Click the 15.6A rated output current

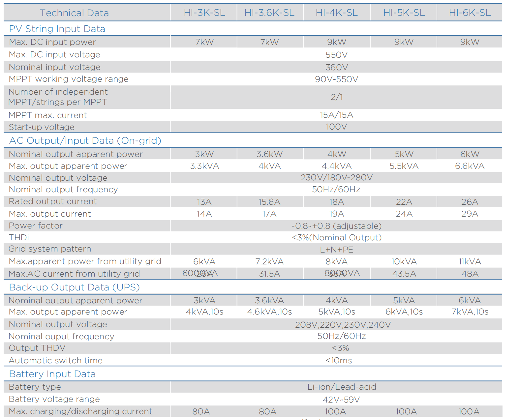click(x=269, y=202)
